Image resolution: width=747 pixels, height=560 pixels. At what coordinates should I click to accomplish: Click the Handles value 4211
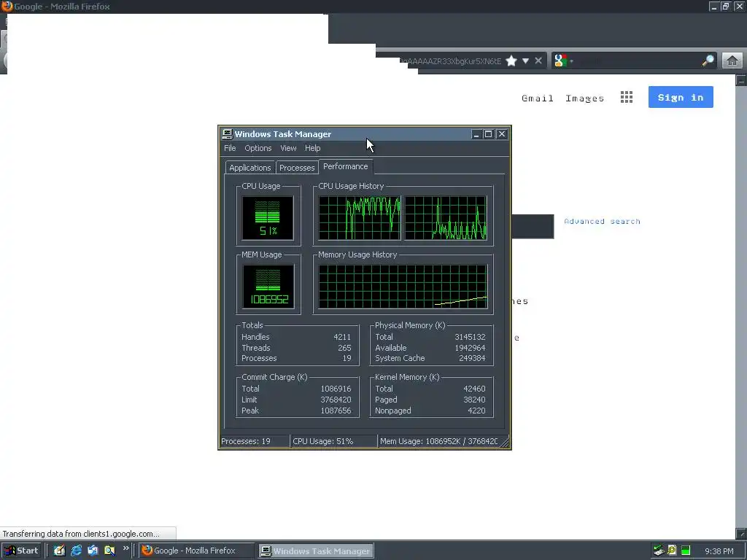342,337
